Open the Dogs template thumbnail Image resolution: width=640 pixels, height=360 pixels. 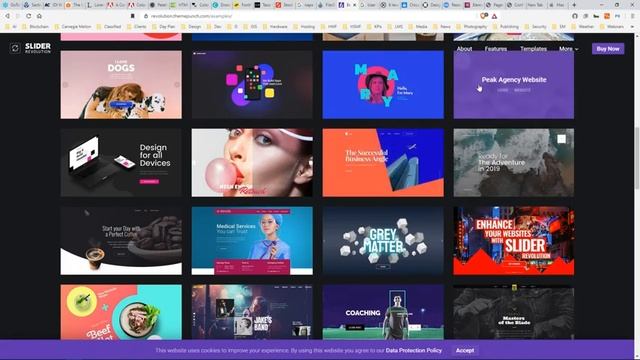pos(121,84)
